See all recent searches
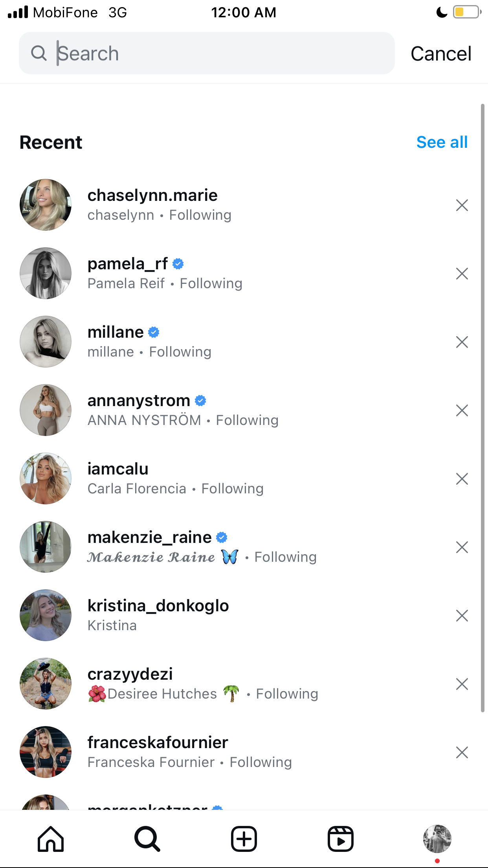This screenshot has height=868, width=488. coord(442,142)
